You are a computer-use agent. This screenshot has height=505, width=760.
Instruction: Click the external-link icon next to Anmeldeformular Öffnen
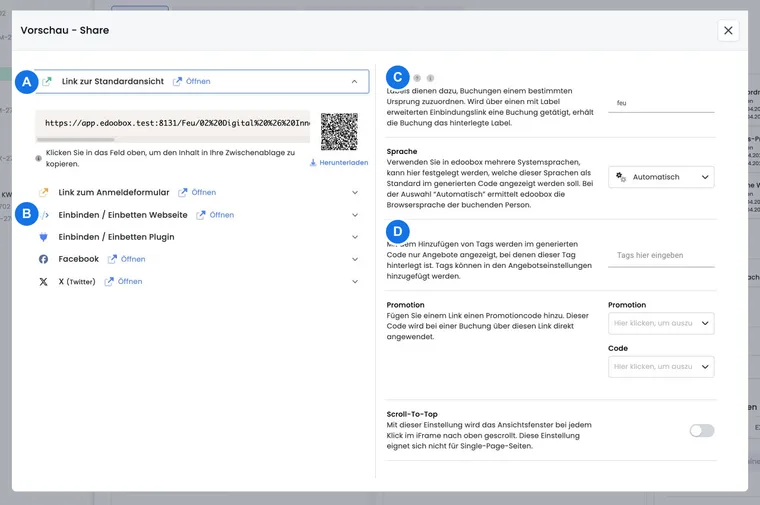click(183, 192)
